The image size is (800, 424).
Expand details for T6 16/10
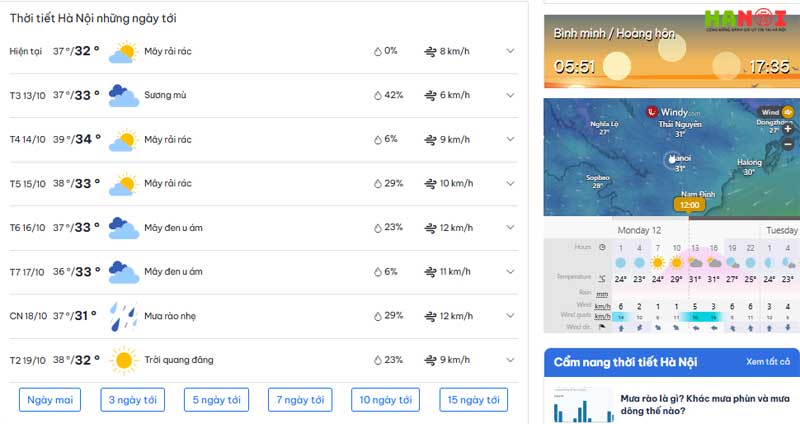click(510, 228)
